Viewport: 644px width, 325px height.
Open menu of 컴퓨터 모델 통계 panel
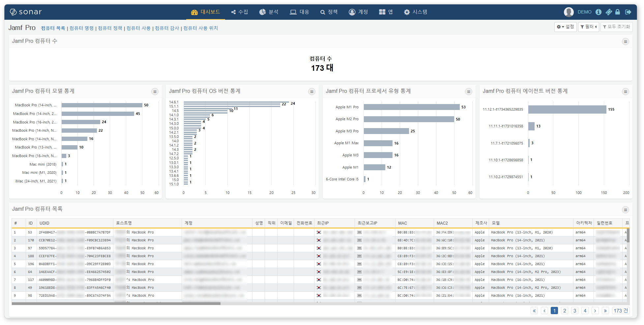click(155, 92)
